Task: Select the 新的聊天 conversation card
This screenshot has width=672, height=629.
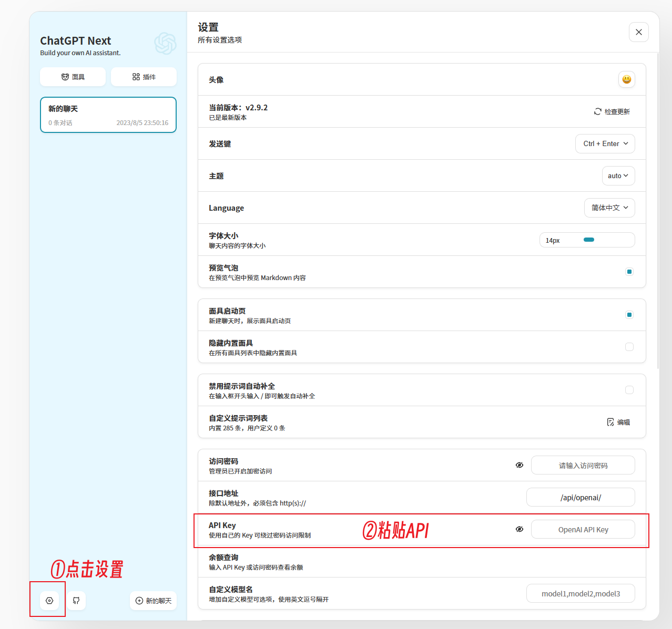Action: pos(108,115)
